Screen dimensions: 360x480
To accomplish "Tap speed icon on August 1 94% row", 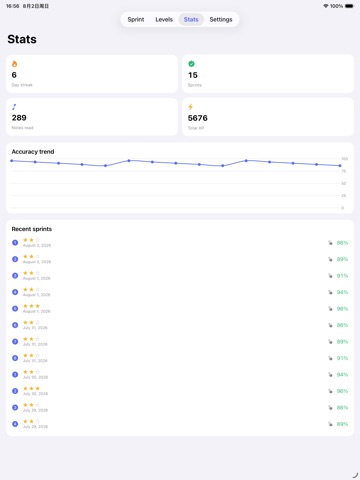I will [x=330, y=292].
